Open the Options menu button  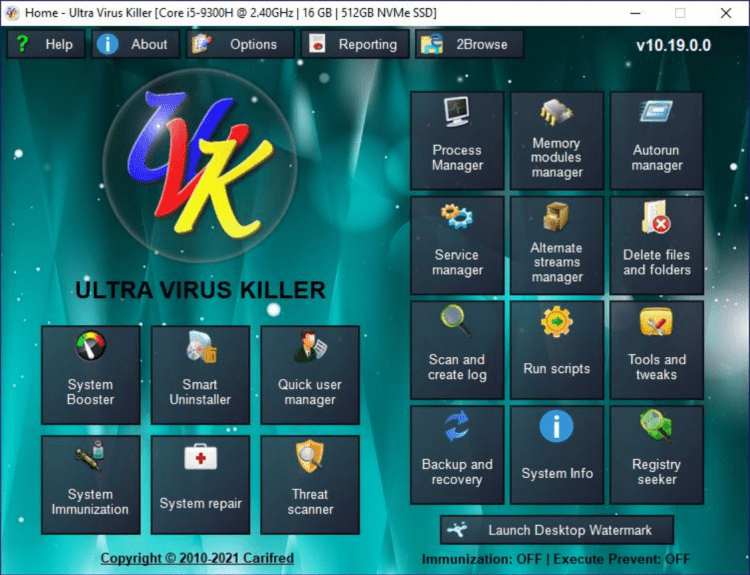tap(240, 44)
